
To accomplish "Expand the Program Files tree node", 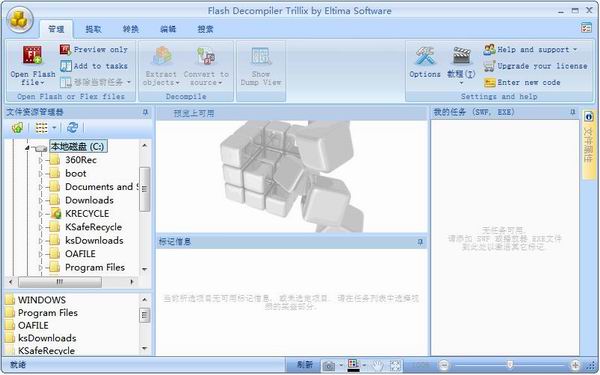I will click(41, 268).
